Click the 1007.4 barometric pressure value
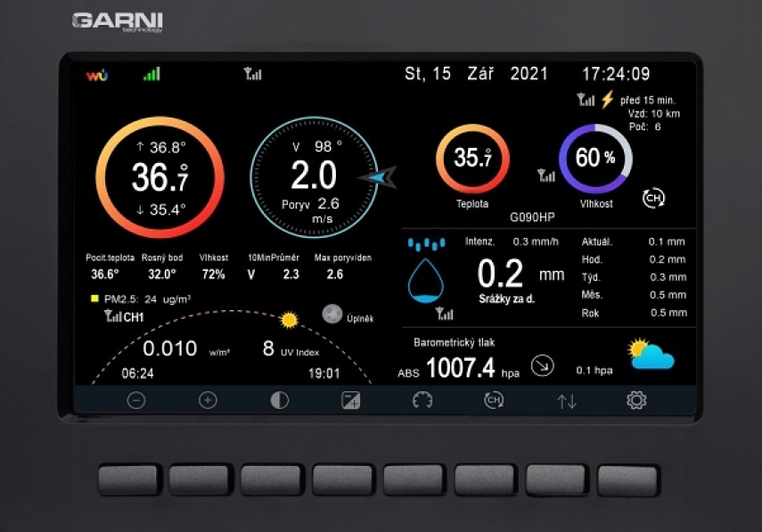The width and height of the screenshot is (762, 532). pyautogui.click(x=461, y=368)
